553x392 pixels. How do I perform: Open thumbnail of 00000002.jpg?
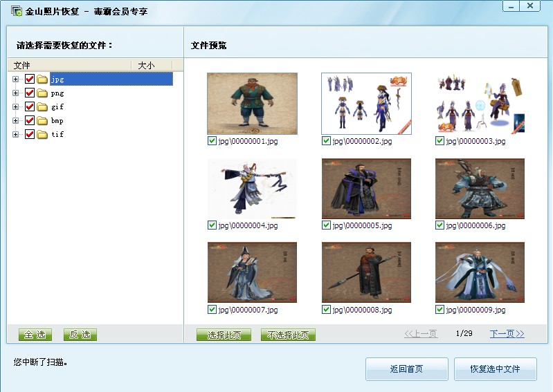[366, 104]
